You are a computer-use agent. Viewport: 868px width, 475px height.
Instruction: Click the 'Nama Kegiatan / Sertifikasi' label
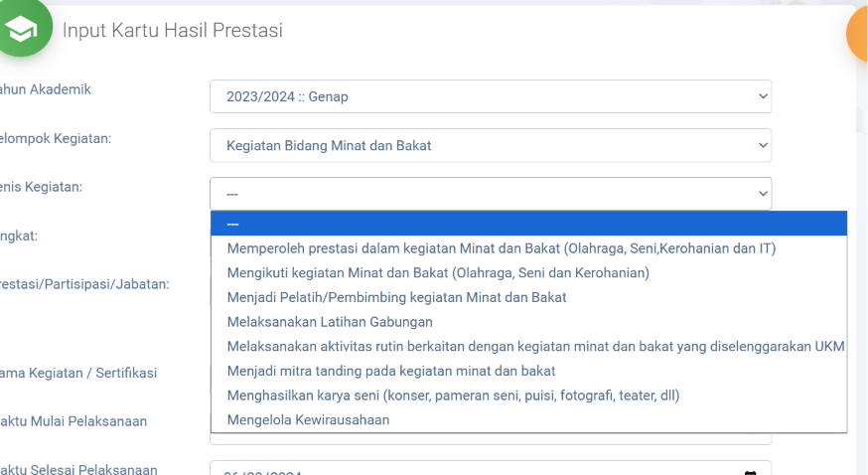(78, 373)
